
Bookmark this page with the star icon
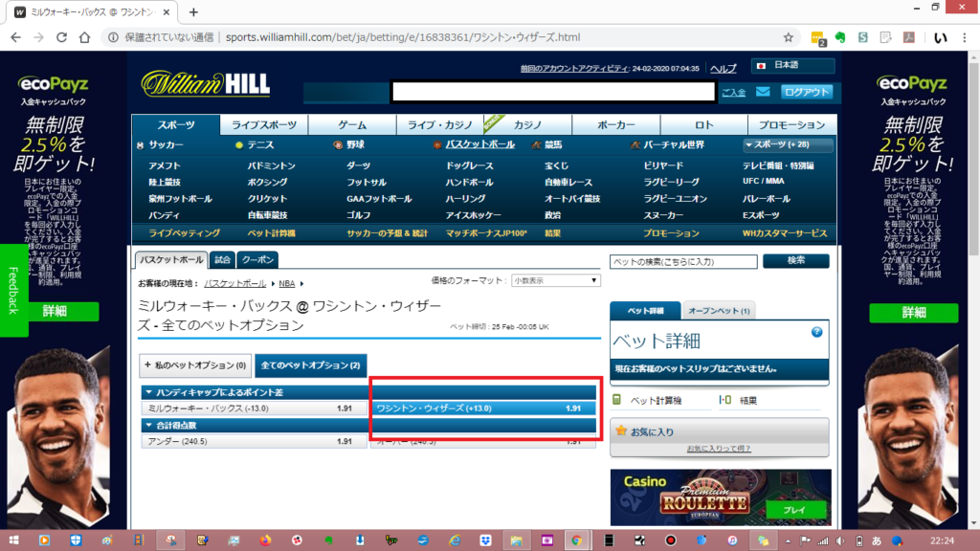click(x=789, y=37)
